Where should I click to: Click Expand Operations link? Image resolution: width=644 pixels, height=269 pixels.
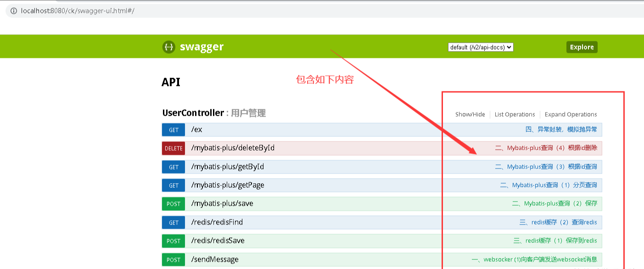pos(571,114)
